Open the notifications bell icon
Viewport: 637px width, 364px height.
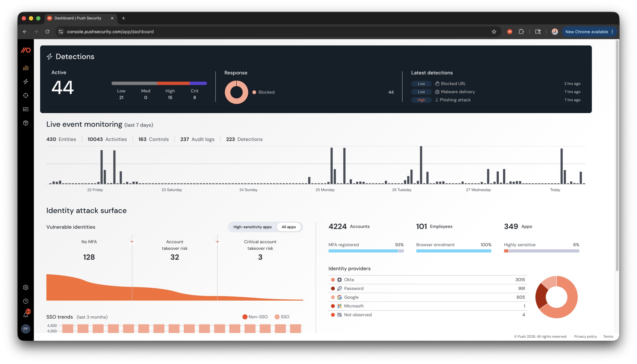tap(26, 315)
